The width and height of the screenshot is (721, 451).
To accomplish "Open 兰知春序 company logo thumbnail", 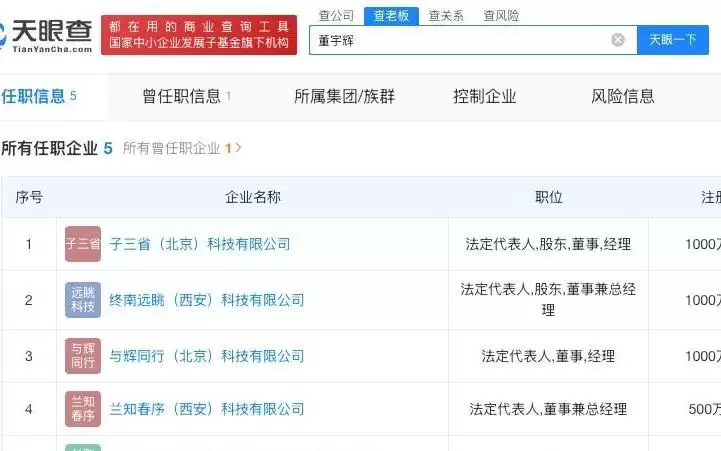I will (x=83, y=409).
